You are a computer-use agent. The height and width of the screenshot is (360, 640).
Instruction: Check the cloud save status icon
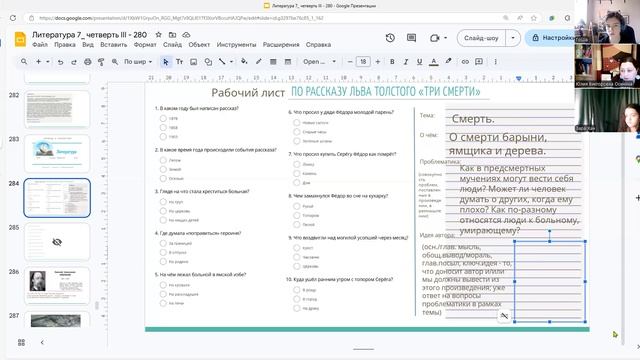pyautogui.click(x=186, y=35)
